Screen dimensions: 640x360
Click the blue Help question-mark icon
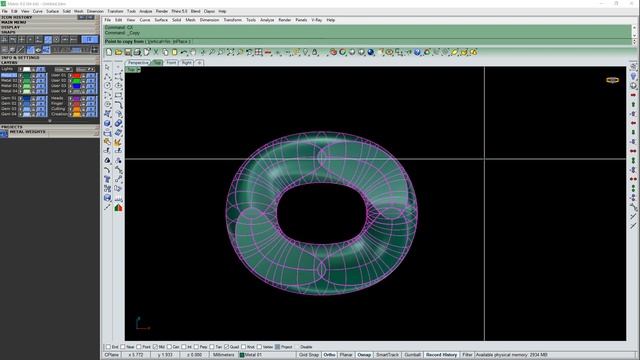coord(417,52)
